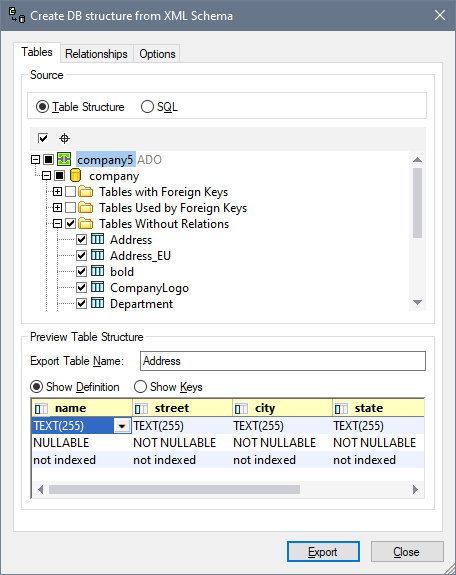Toggle the check-all checkbox in toolbar
456x575 pixels.
[x=43, y=138]
